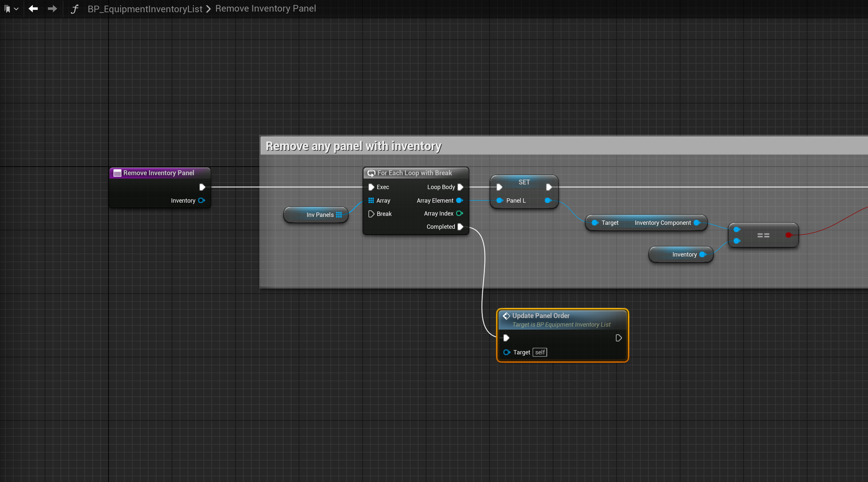Screen dimensions: 868x482
Task: Click the red boolean output pin of equals node
Action: [x=788, y=235]
